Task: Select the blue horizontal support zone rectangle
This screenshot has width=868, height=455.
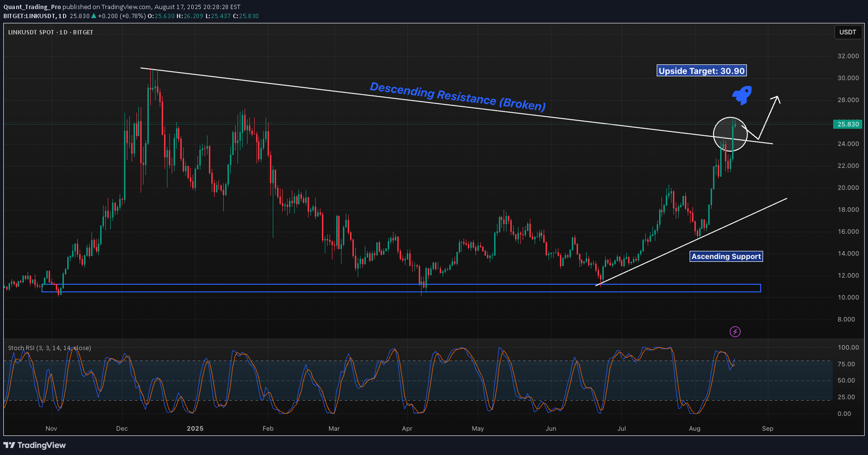Action: [x=401, y=288]
